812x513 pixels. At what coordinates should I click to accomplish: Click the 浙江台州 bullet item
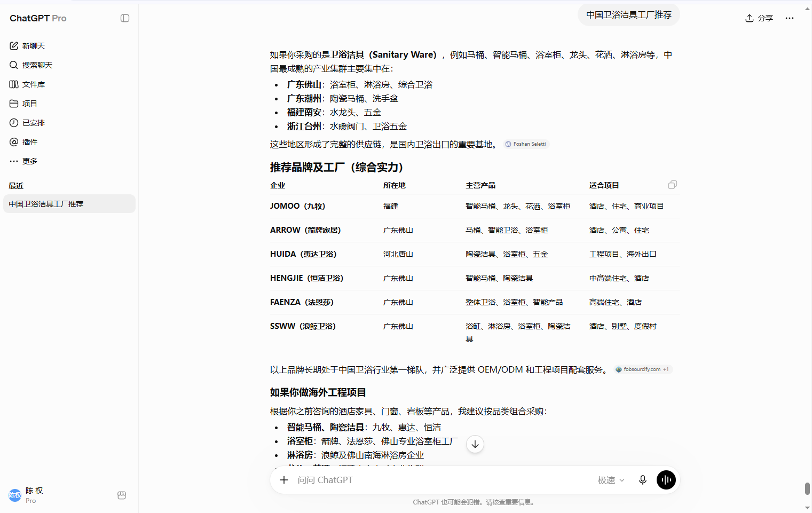[x=347, y=126]
